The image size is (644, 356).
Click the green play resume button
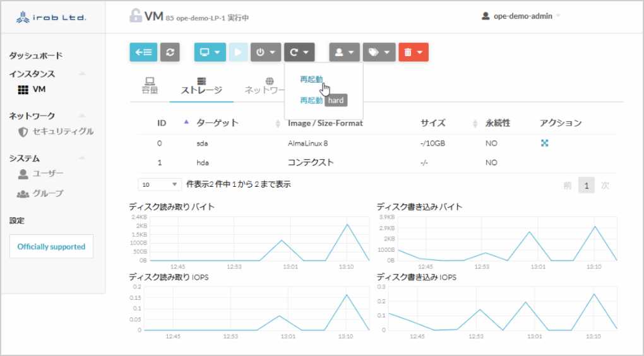(x=238, y=52)
